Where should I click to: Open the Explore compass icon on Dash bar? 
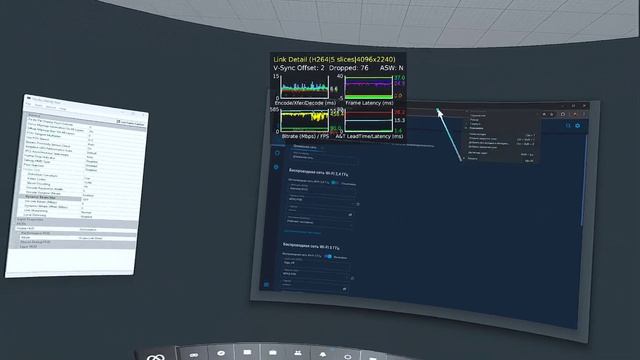[221, 353]
